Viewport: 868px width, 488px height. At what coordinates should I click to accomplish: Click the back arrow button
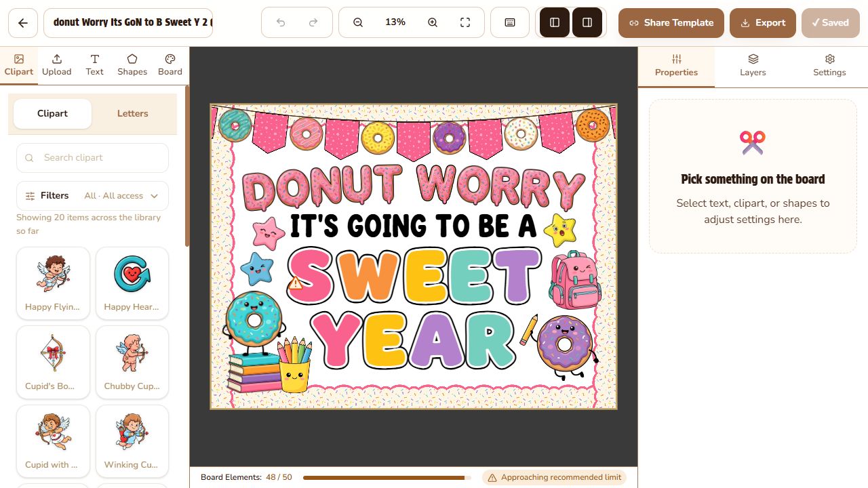coord(23,22)
